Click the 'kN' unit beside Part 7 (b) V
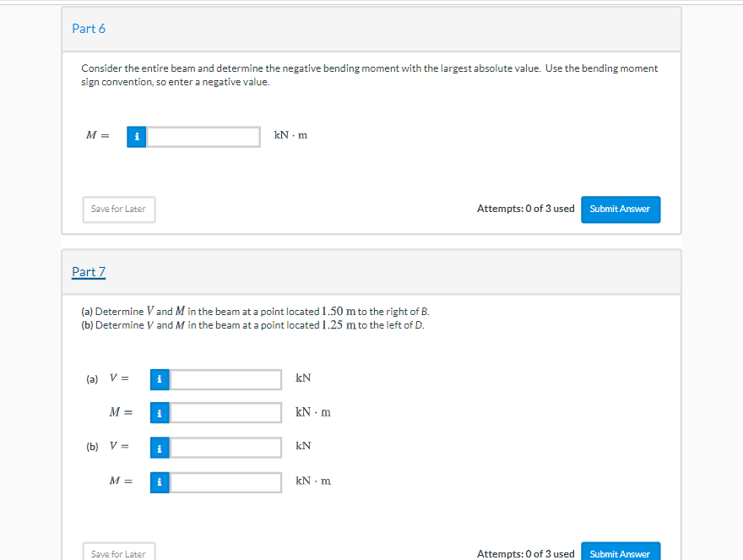Image resolution: width=743 pixels, height=560 pixels. pyautogui.click(x=303, y=446)
